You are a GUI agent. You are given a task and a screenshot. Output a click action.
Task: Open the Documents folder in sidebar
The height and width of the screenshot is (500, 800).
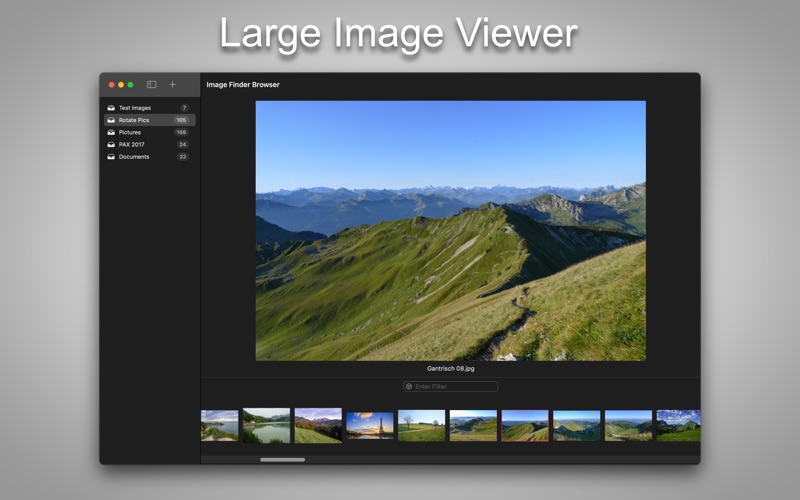pyautogui.click(x=149, y=157)
